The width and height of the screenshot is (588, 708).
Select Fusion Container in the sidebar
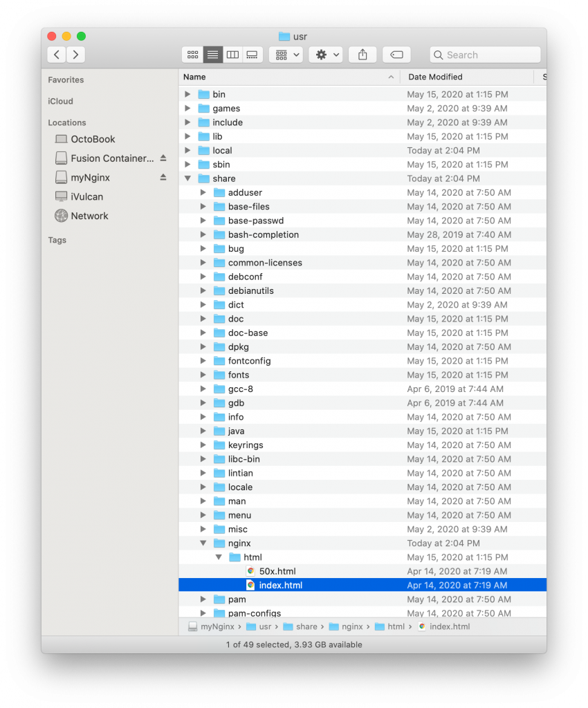112,158
